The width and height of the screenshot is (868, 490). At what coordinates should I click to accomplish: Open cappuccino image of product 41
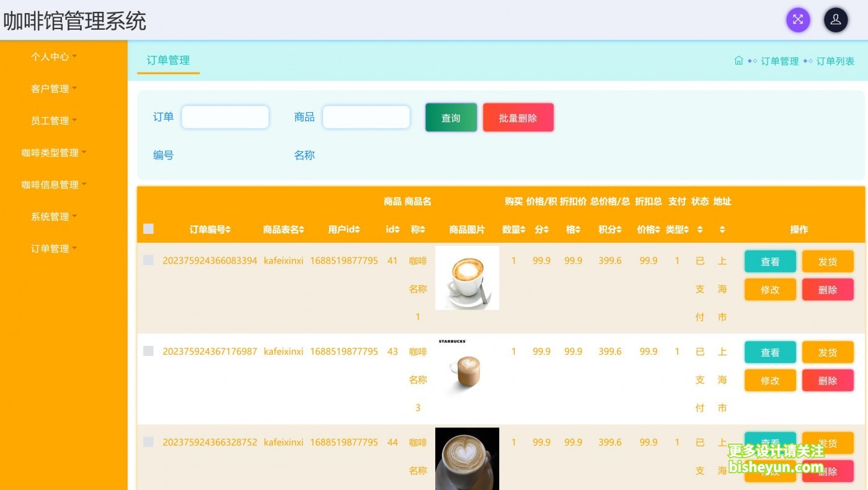pos(467,278)
